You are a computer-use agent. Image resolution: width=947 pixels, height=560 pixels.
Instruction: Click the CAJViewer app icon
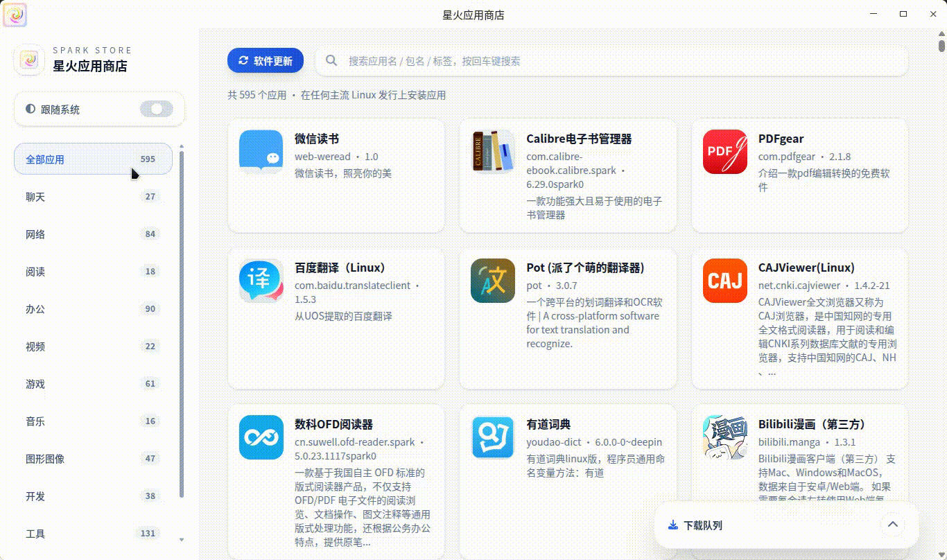tap(724, 281)
